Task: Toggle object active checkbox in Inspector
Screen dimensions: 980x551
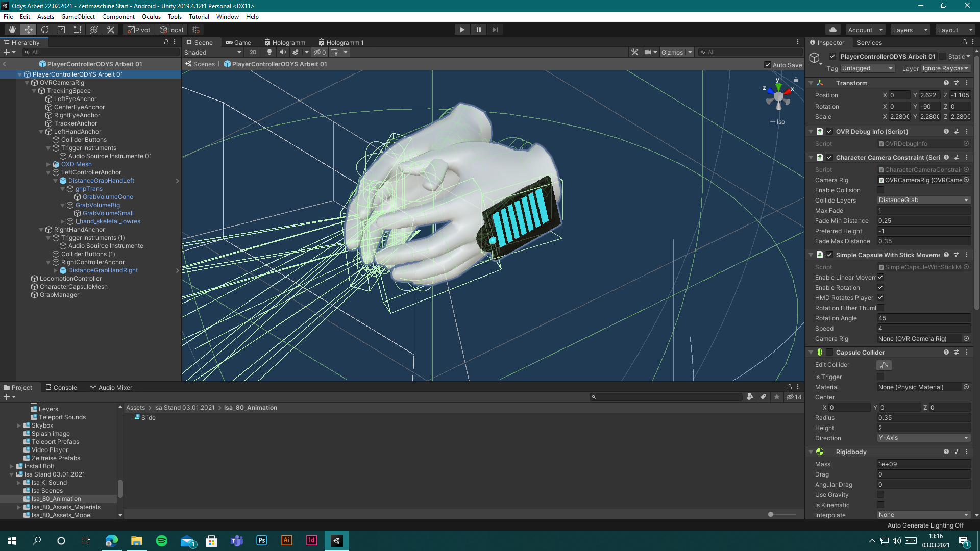Action: tap(832, 56)
